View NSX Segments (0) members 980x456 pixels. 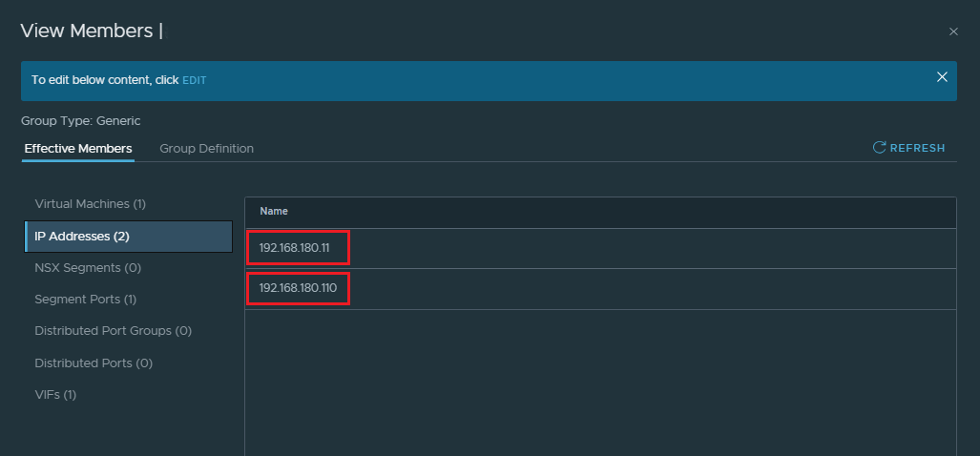88,268
